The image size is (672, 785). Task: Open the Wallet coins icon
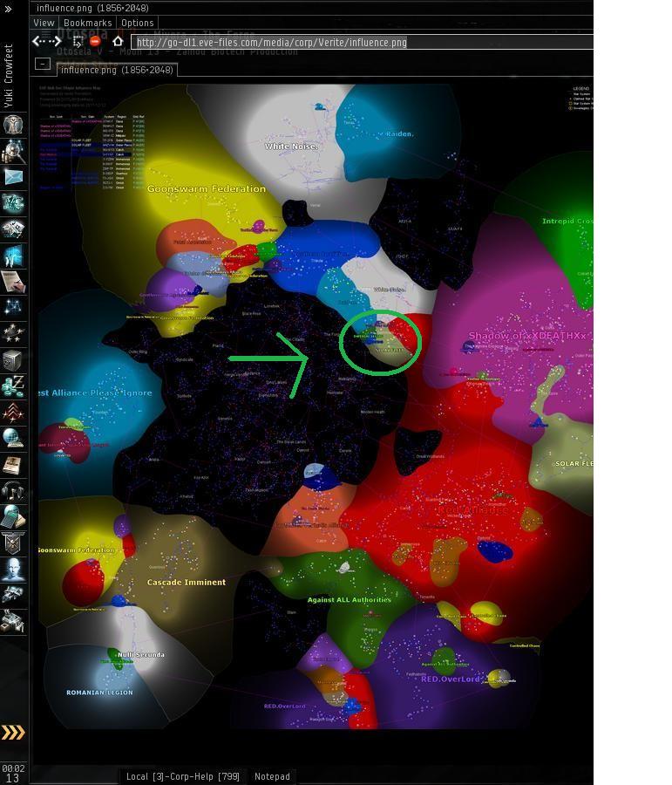point(13,386)
